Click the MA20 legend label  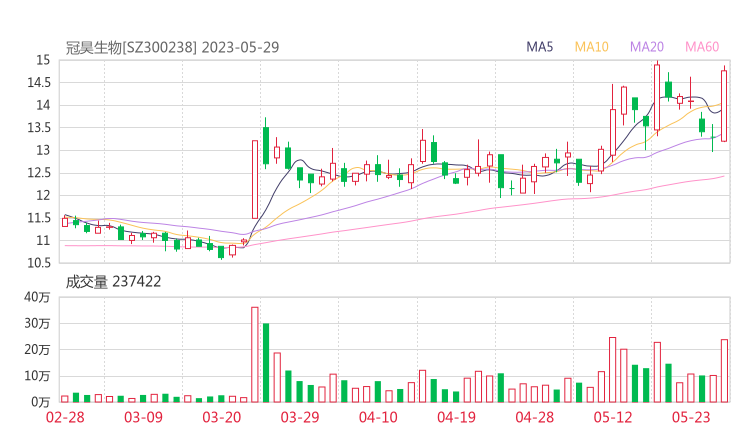coord(647,47)
